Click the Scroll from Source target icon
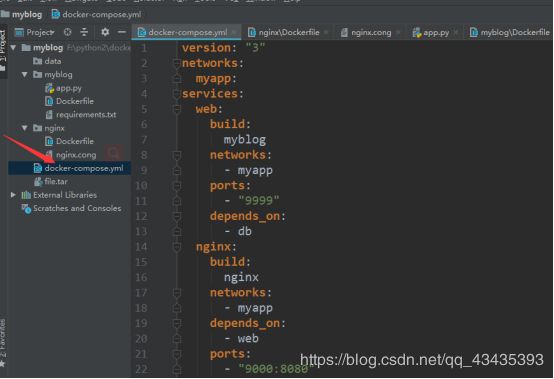The image size is (554, 379). click(x=67, y=32)
